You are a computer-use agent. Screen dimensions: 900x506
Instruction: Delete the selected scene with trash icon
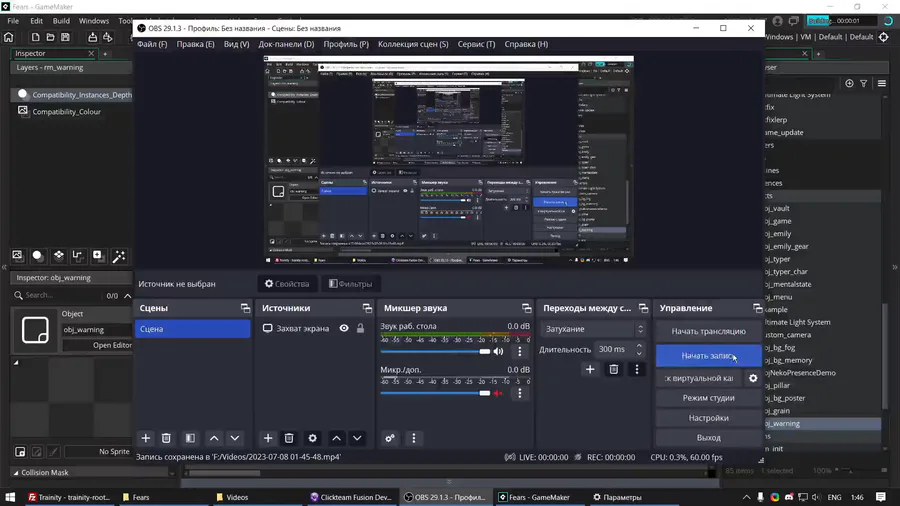click(x=166, y=438)
